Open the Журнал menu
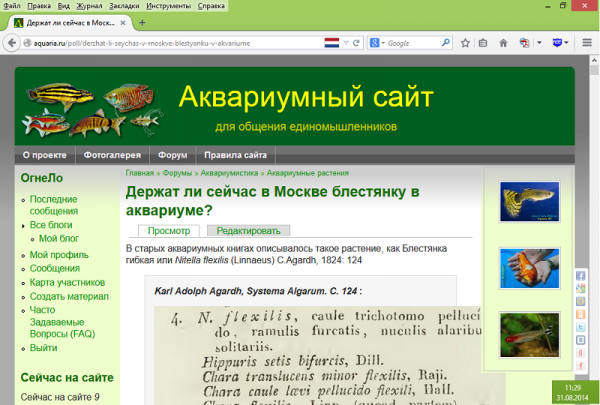600x405 pixels. (x=89, y=6)
